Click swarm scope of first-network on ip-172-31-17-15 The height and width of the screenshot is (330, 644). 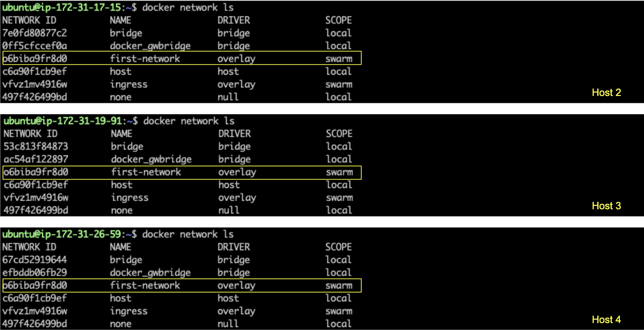point(339,59)
